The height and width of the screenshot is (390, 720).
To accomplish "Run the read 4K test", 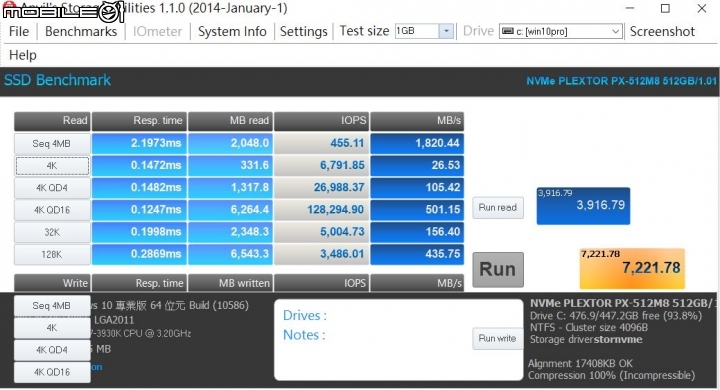I will click(x=52, y=165).
